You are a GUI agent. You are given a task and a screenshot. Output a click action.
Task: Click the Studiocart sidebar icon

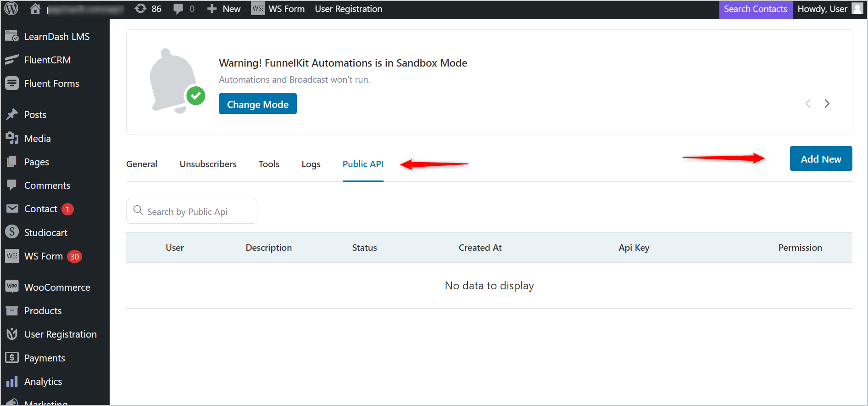coord(12,232)
